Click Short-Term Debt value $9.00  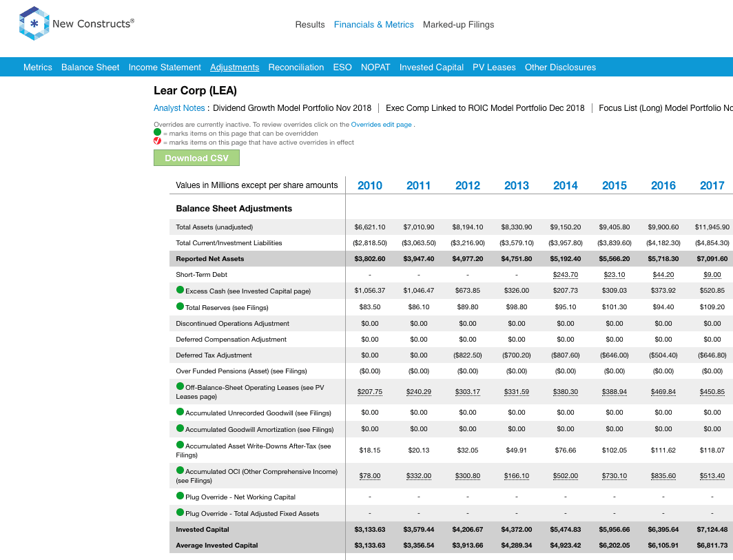pyautogui.click(x=712, y=275)
